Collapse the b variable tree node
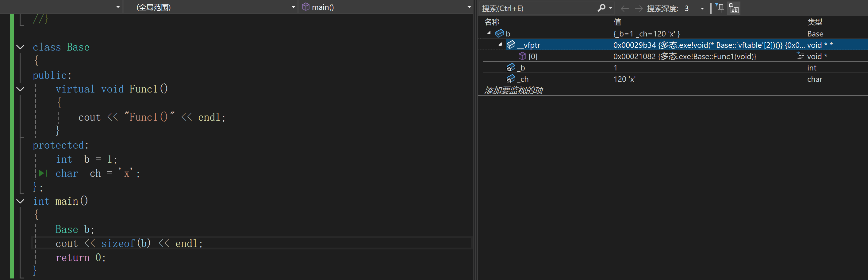This screenshot has height=280, width=868. point(489,33)
